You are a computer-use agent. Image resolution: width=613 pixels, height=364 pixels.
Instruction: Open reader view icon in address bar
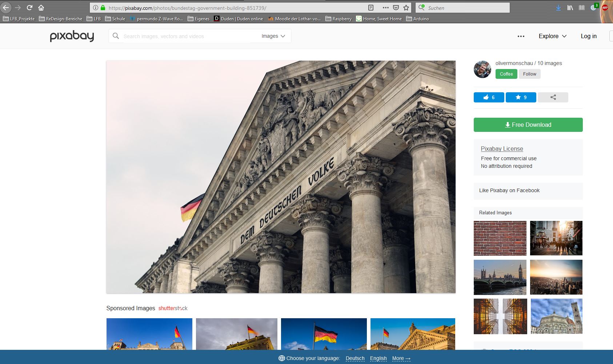[x=371, y=8]
